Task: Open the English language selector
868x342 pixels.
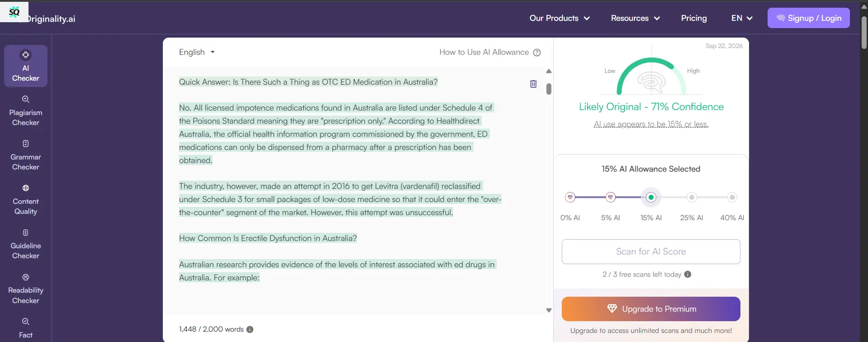Action: pyautogui.click(x=197, y=52)
